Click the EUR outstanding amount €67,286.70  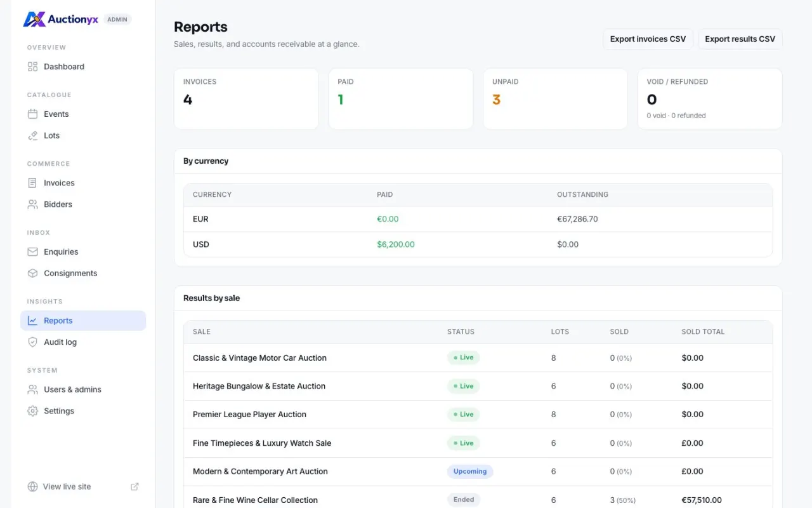pos(577,219)
